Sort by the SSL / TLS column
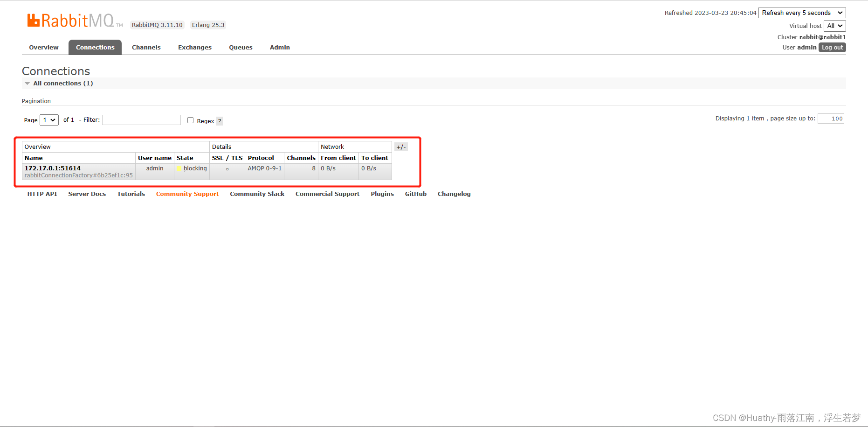868x427 pixels. coord(227,158)
